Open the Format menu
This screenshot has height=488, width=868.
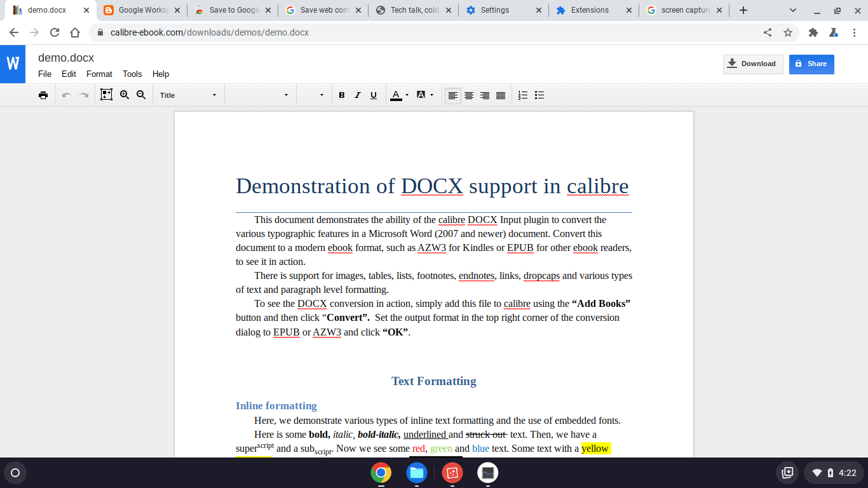(99, 74)
